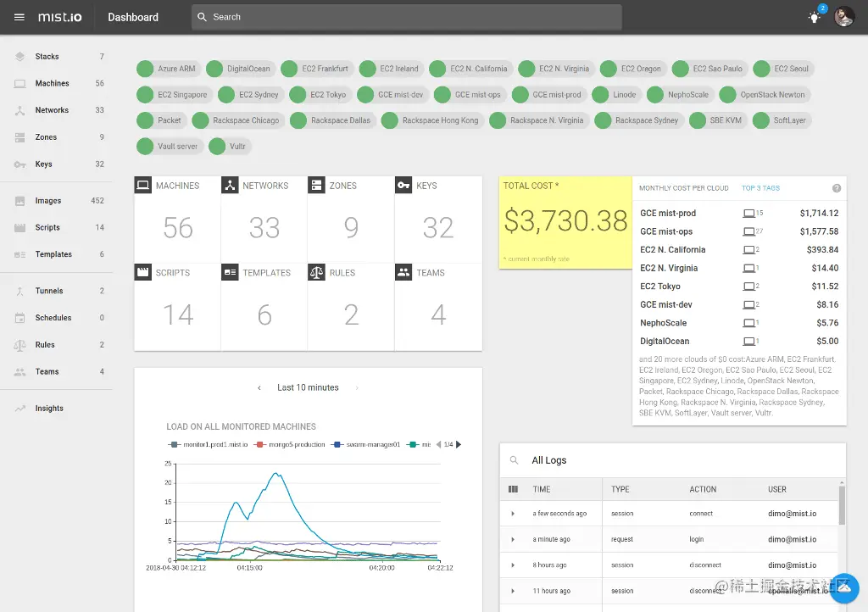Click the Teams people icon in sidebar
This screenshot has height=612, width=868.
click(x=20, y=372)
